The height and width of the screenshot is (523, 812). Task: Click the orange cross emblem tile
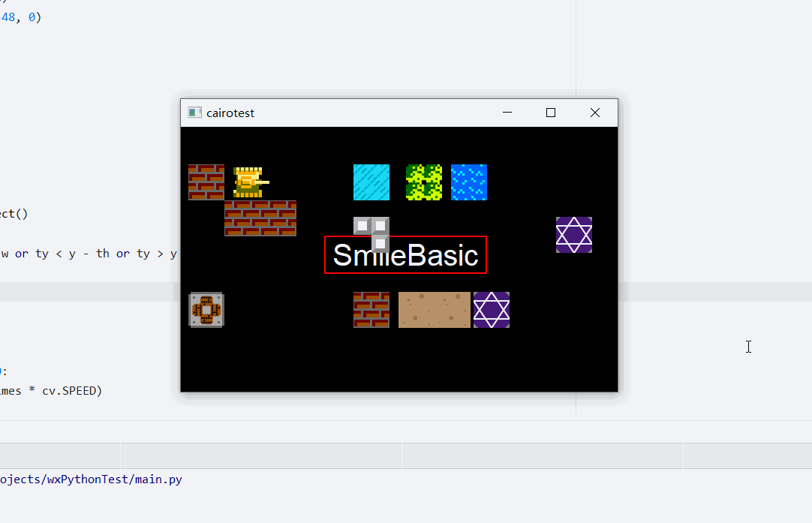coord(206,310)
